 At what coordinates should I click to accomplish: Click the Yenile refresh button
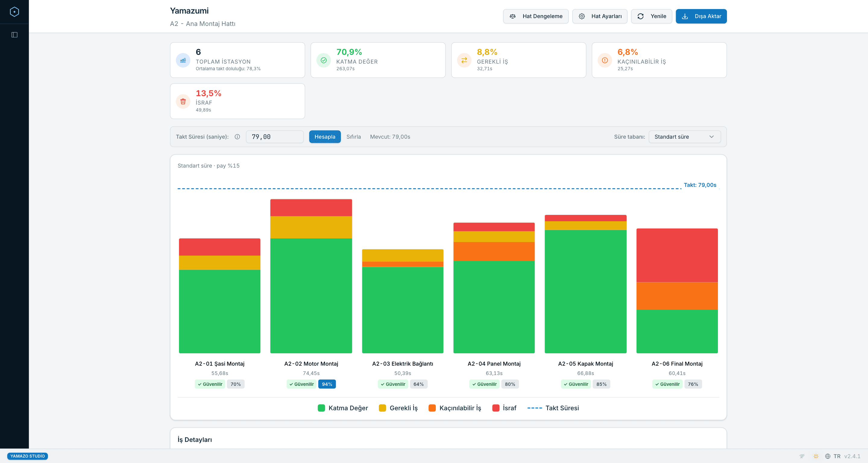[x=651, y=16]
